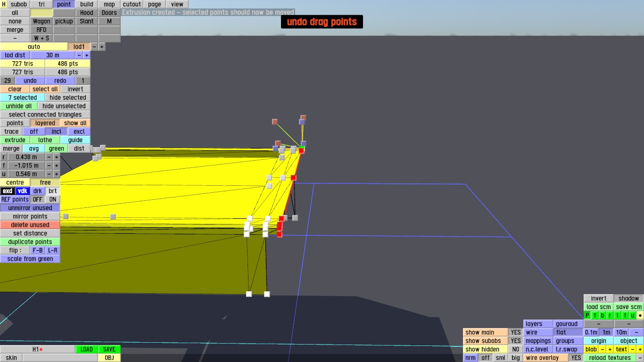This screenshot has width=644, height=362.
Task: Click the 30 m lod distance value
Action: tap(53, 55)
